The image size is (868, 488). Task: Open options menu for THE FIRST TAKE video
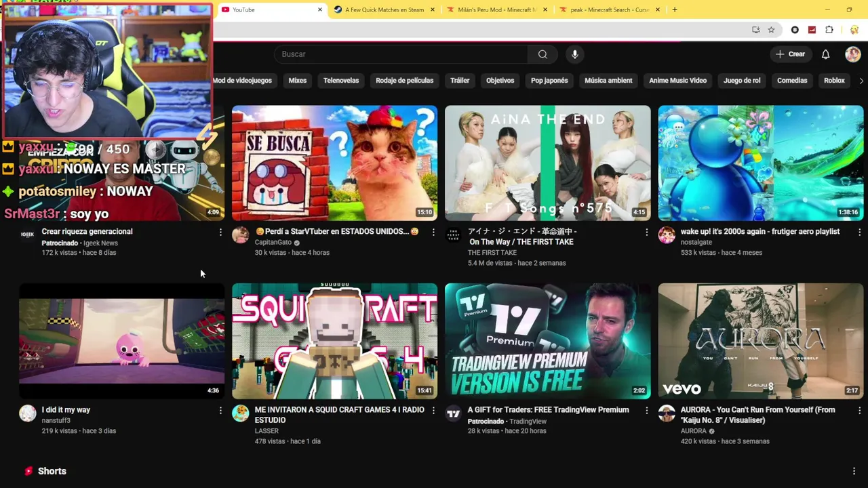pyautogui.click(x=646, y=232)
